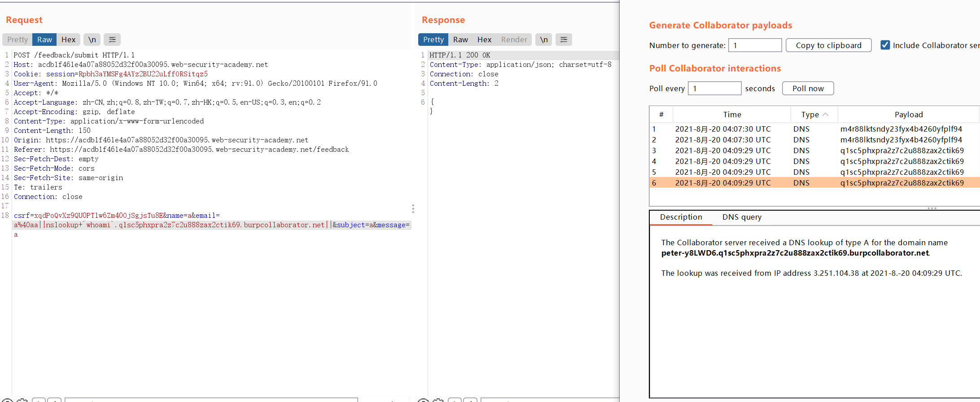Switch Request view to Raw
The height and width of the screenshot is (402, 980).
pyautogui.click(x=44, y=40)
